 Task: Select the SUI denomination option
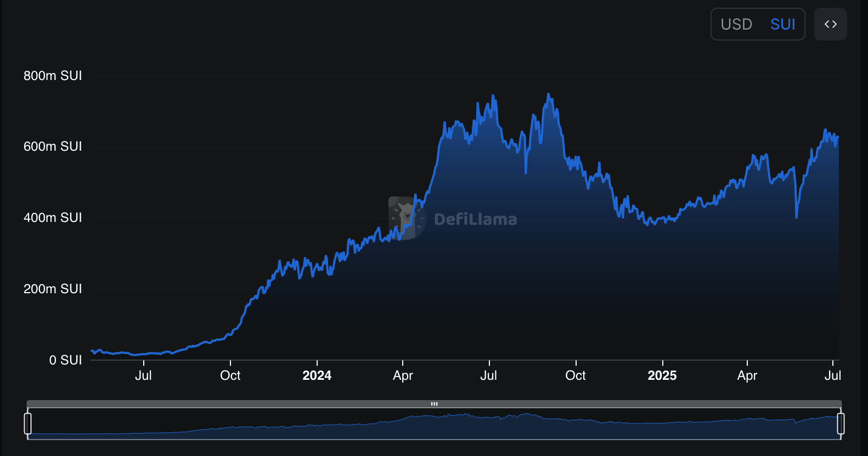tap(782, 24)
